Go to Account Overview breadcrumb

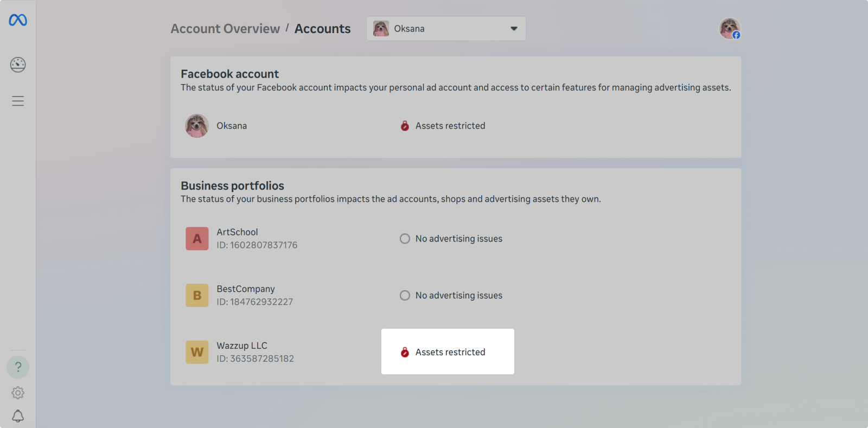tap(225, 29)
